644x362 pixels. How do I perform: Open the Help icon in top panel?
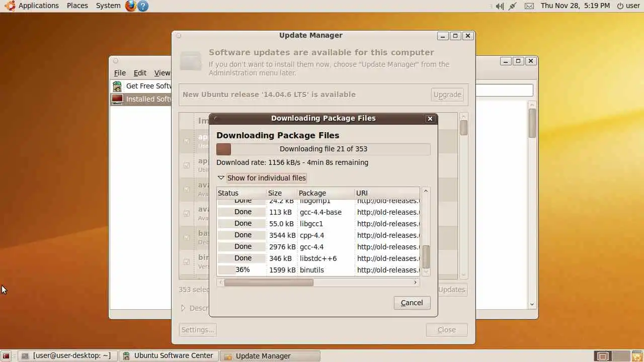[x=143, y=6]
